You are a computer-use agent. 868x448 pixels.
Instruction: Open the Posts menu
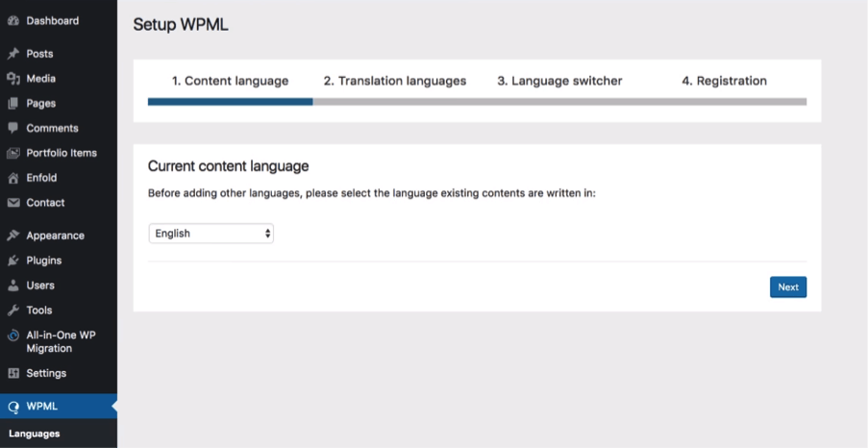(x=39, y=54)
